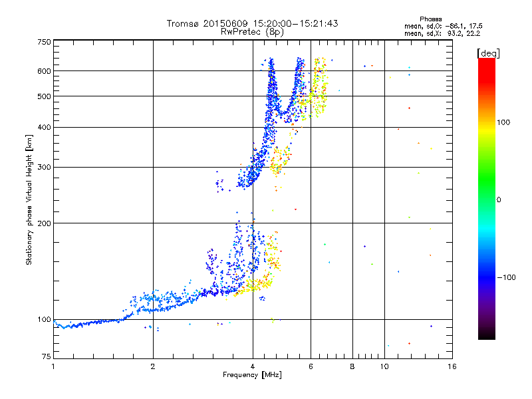This screenshot has width=532, height=399.
Task: Click y-axis tick label '400'
Action: (44, 127)
